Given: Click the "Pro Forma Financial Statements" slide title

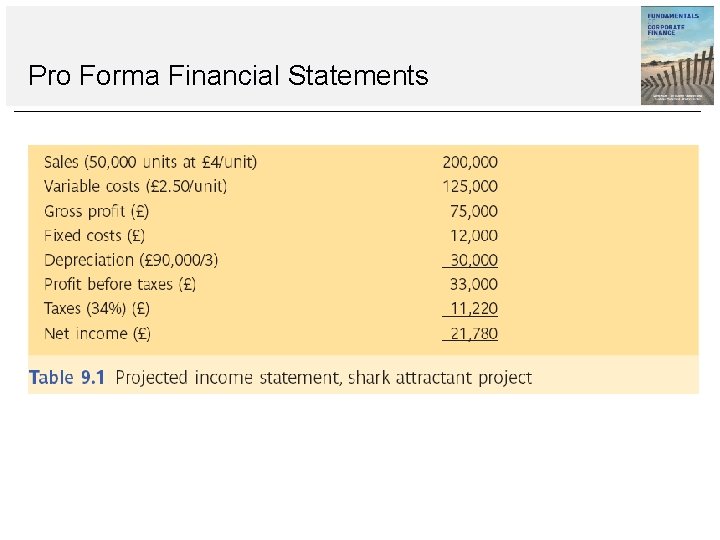Looking at the screenshot, I should (x=228, y=75).
